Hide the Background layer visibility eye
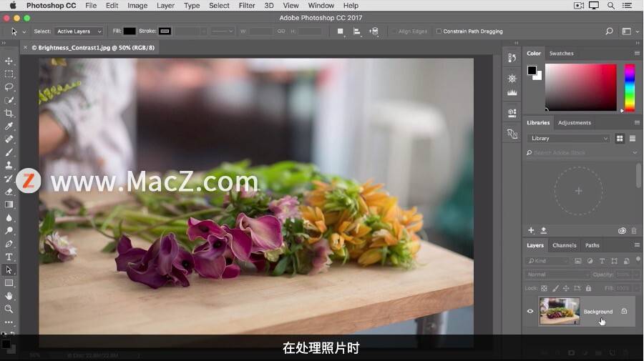 [x=530, y=312]
